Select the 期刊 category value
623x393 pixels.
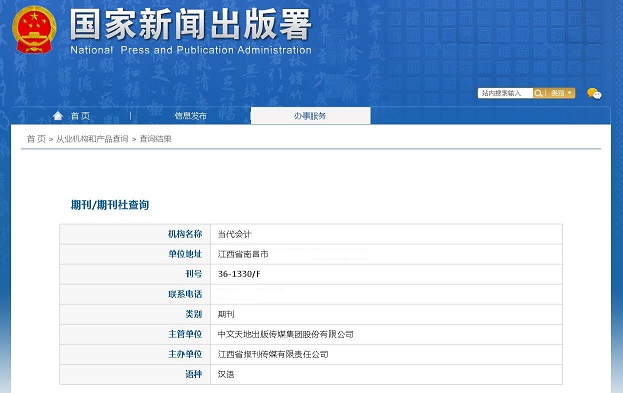point(226,314)
